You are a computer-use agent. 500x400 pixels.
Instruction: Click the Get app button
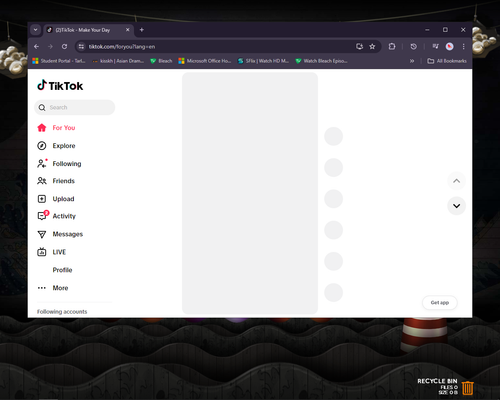pos(440,303)
